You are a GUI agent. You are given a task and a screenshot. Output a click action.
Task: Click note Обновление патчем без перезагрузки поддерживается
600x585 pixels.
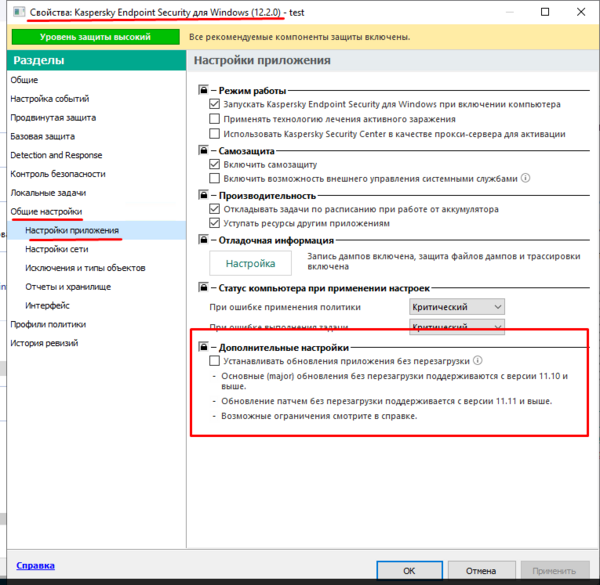pyautogui.click(x=386, y=401)
